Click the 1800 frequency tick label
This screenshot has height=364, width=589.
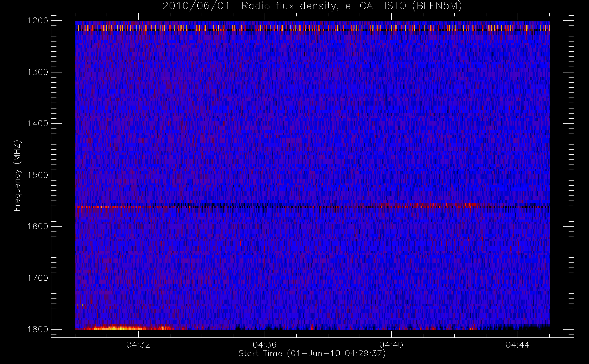point(38,329)
